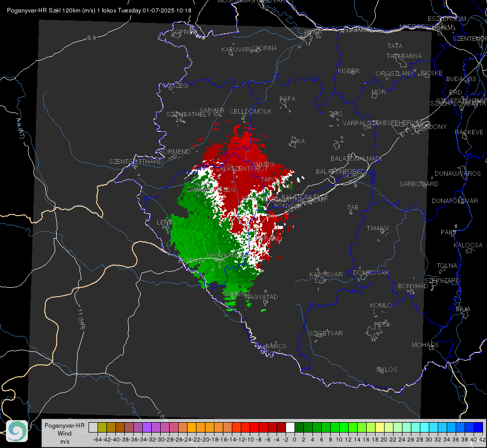Screen dimensions: 487x448
Task: Click the MÓR city label
Action: coord(379,92)
